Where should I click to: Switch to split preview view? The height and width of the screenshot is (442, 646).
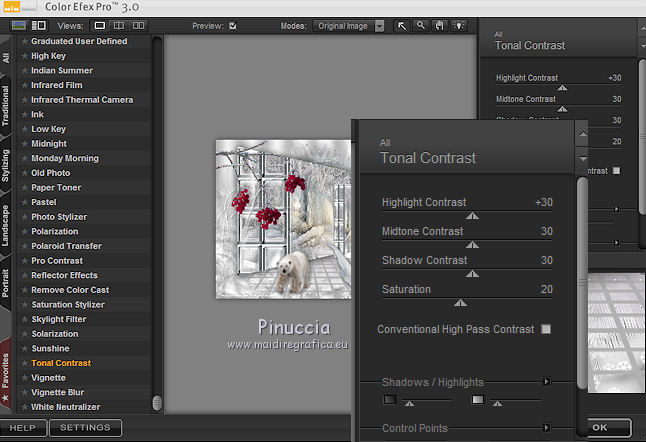click(120, 25)
